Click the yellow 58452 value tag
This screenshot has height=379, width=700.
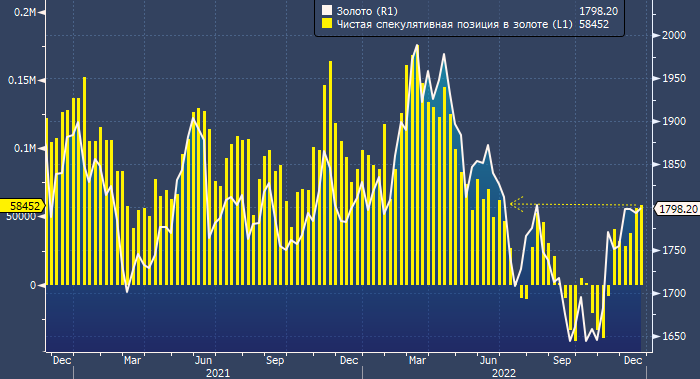(x=22, y=206)
